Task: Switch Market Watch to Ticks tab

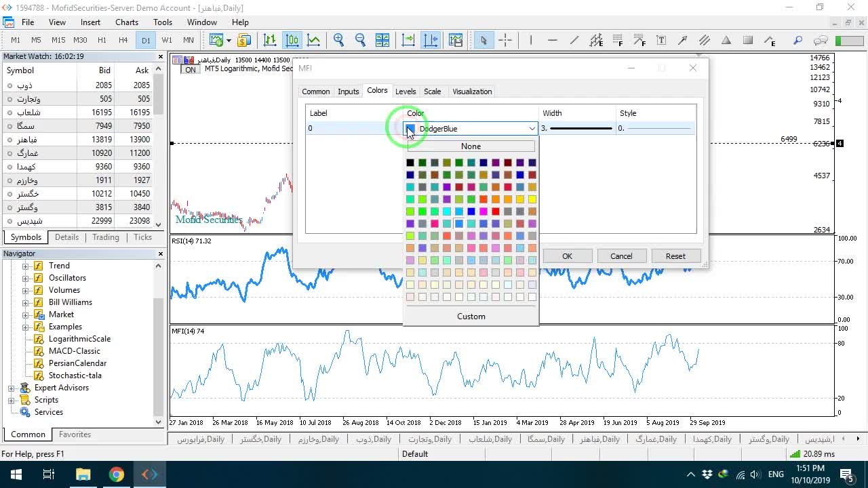Action: coord(143,237)
